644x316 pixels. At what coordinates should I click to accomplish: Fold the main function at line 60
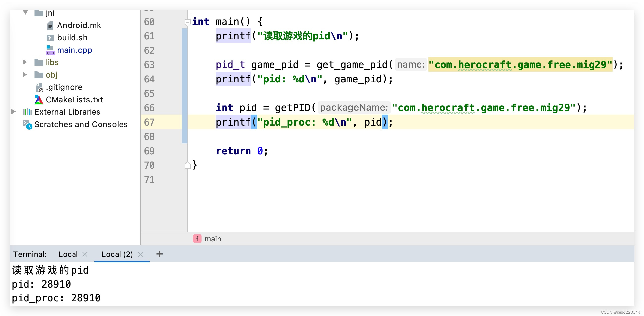point(187,22)
